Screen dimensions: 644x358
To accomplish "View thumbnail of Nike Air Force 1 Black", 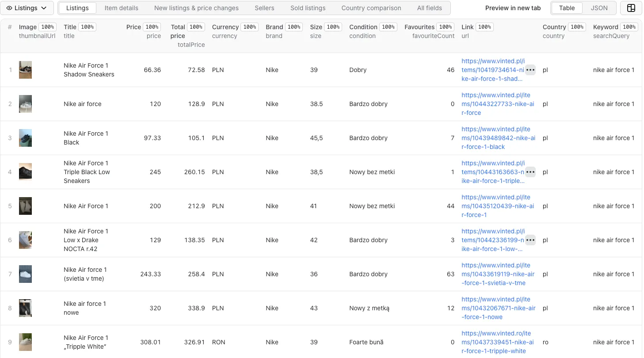I will tap(25, 138).
